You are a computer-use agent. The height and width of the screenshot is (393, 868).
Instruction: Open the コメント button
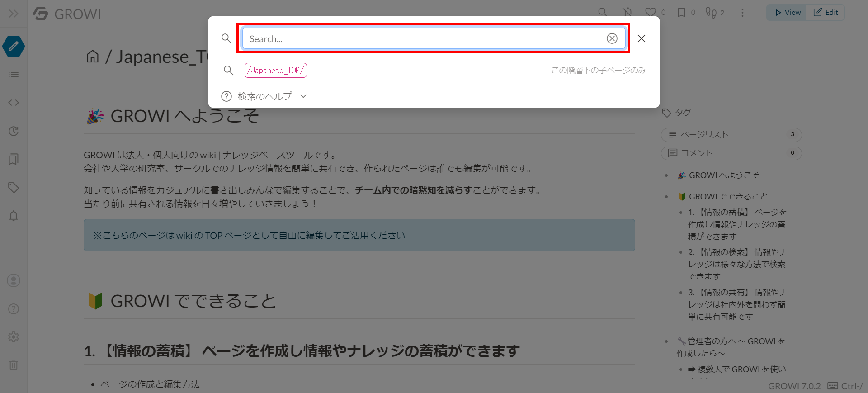coord(731,153)
